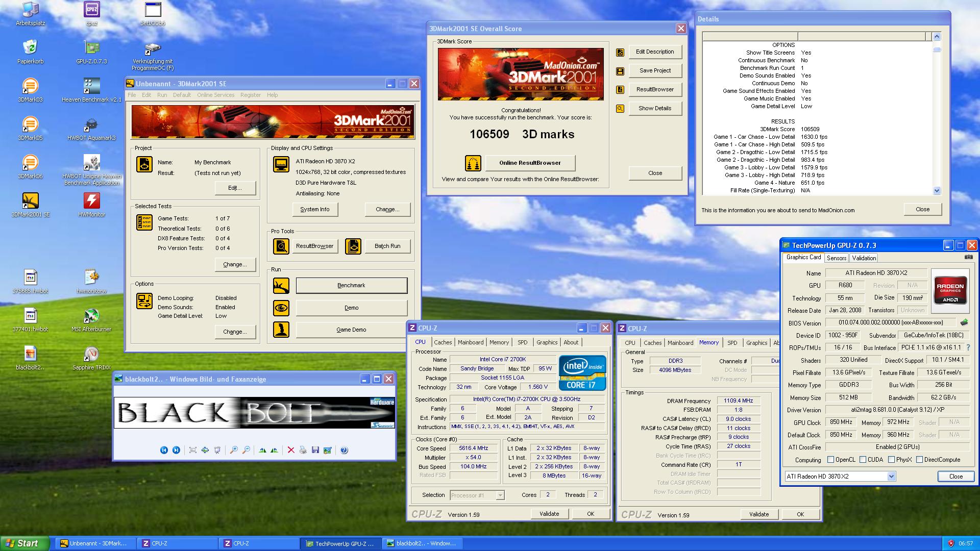This screenshot has width=980, height=551.
Task: Click the Save Project floppy icon
Action: (x=620, y=71)
